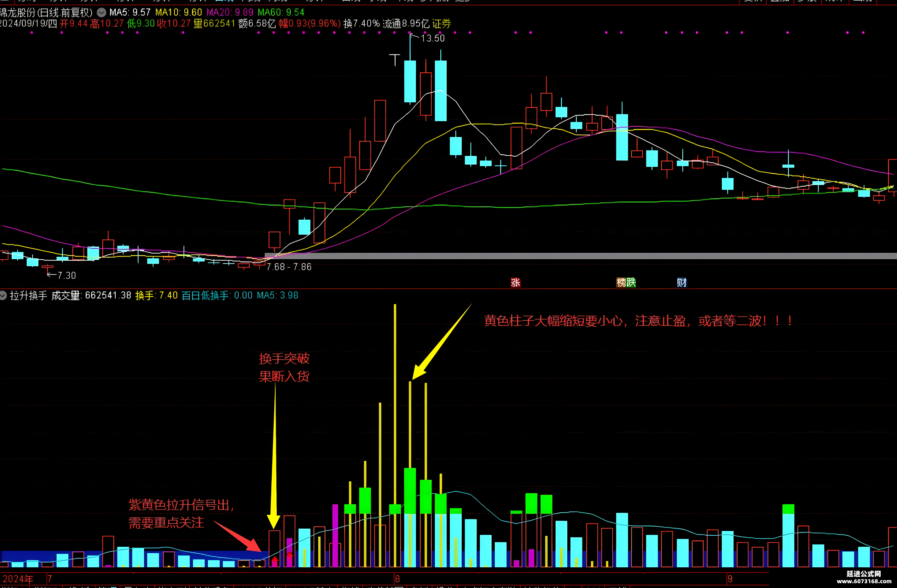Image resolution: width=897 pixels, height=588 pixels.
Task: Open the 证券 sector link
Action: tap(441, 24)
